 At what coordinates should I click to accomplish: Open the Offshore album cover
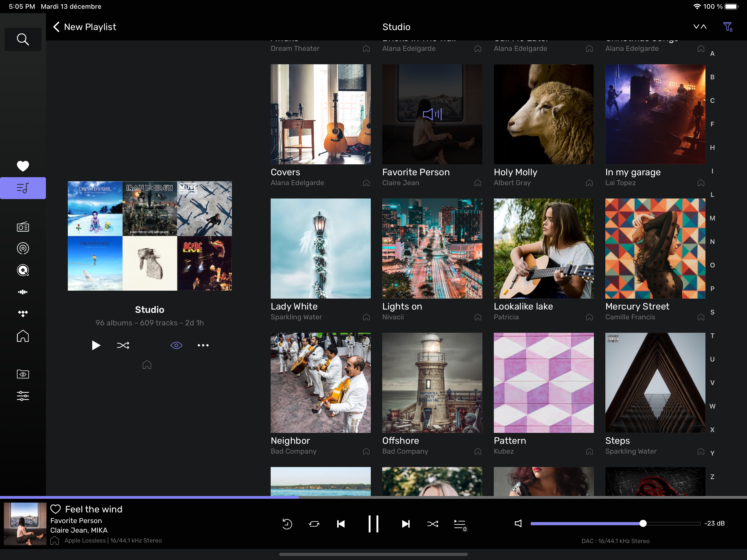pyautogui.click(x=432, y=383)
